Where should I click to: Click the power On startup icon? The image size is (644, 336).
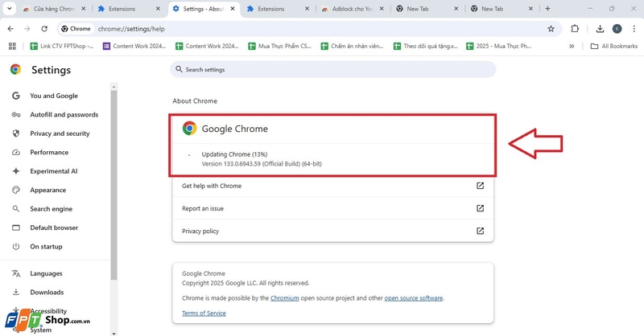16,247
